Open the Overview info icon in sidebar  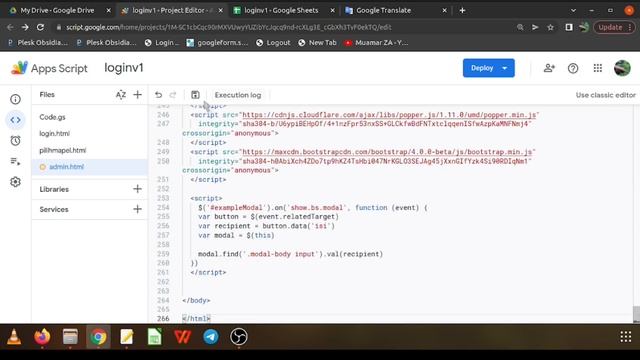tap(16, 99)
